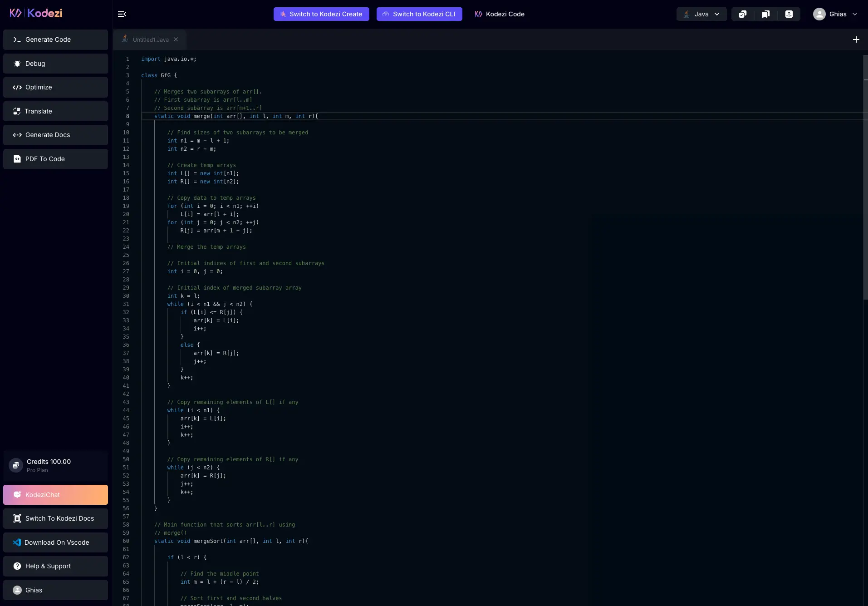Click Kodezi Code header label
Viewport: 868px width, 606px height.
pyautogui.click(x=500, y=14)
